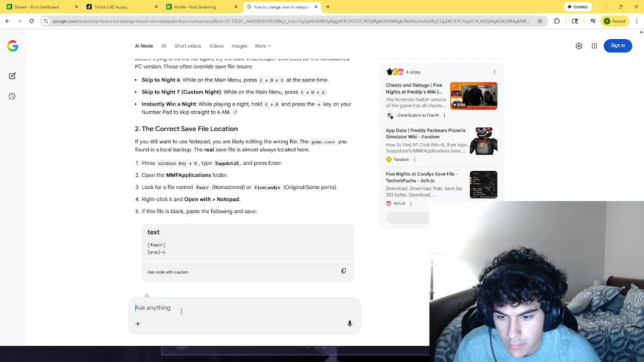This screenshot has height=362, width=644.
Task: Click the 'Instantly Win a Night' bold text
Action: pos(169,104)
